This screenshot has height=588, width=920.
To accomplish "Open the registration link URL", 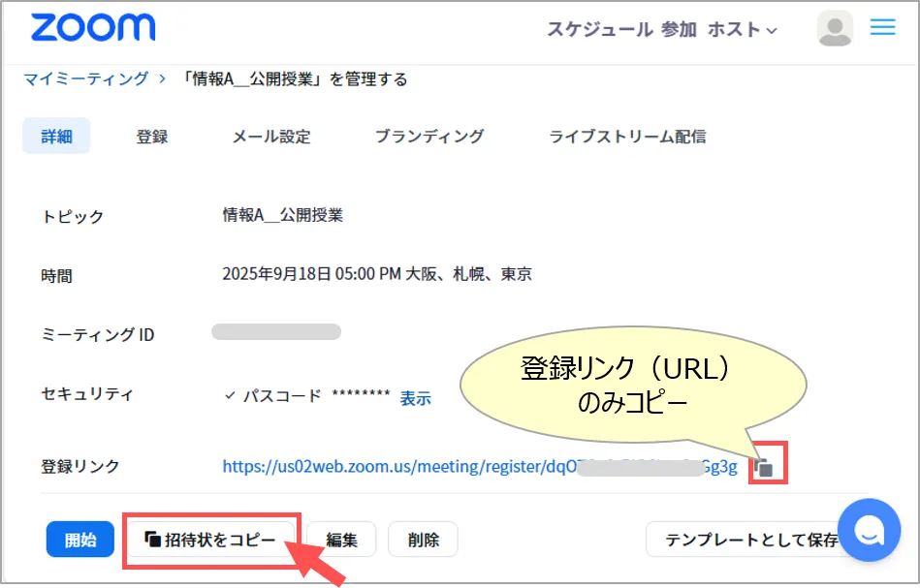I will tap(397, 467).
